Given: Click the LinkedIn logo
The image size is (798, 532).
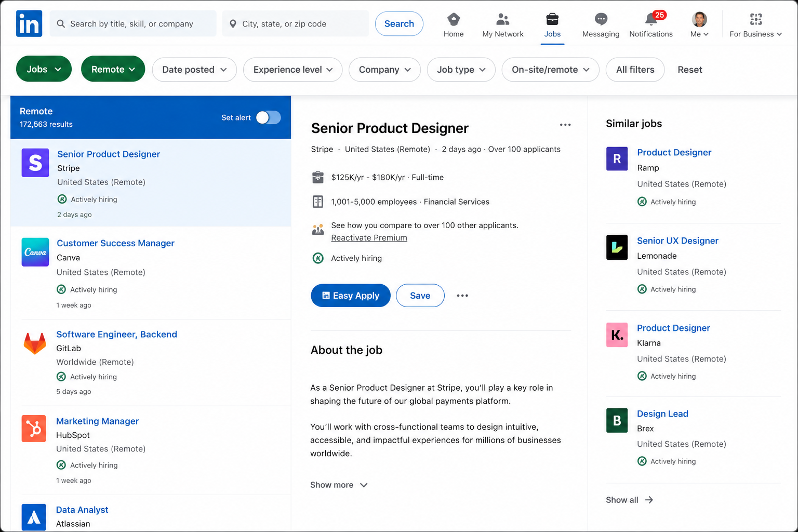Looking at the screenshot, I should [x=29, y=24].
